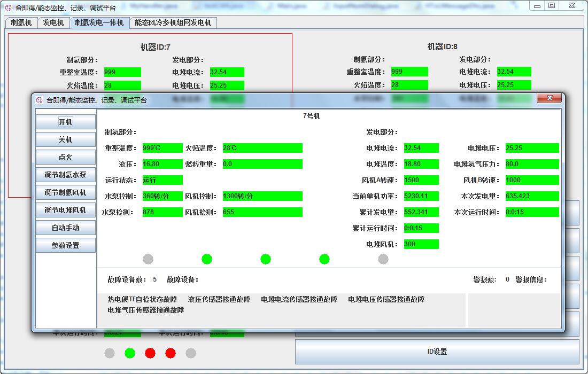This screenshot has height=374, width=588.
Task: Open the 能态风冷多机组网发电机 tab
Action: tap(173, 23)
